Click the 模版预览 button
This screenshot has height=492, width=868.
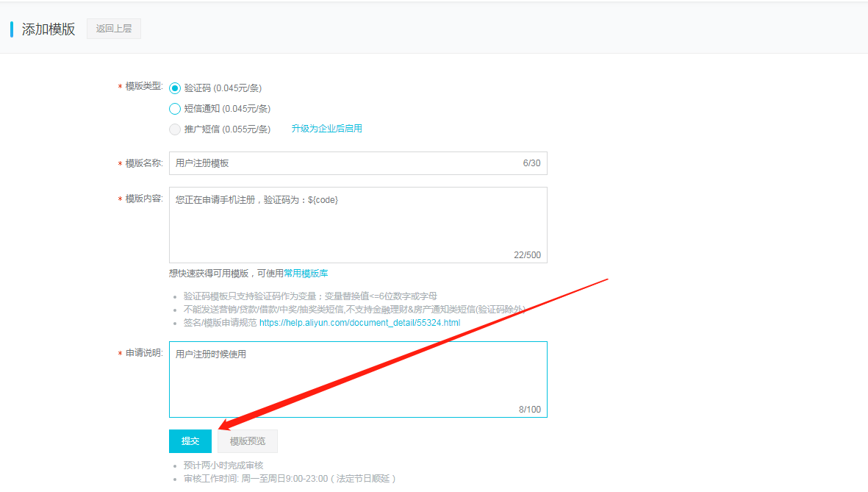click(x=248, y=441)
